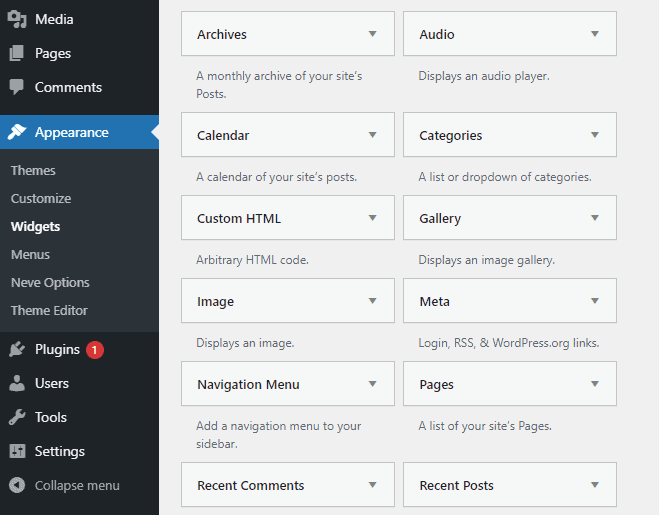Click the Media icon in sidebar

click(17, 19)
